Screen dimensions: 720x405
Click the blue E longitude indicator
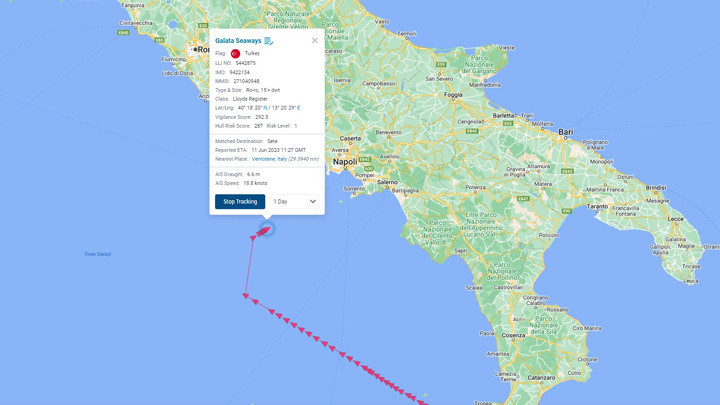pyautogui.click(x=298, y=108)
